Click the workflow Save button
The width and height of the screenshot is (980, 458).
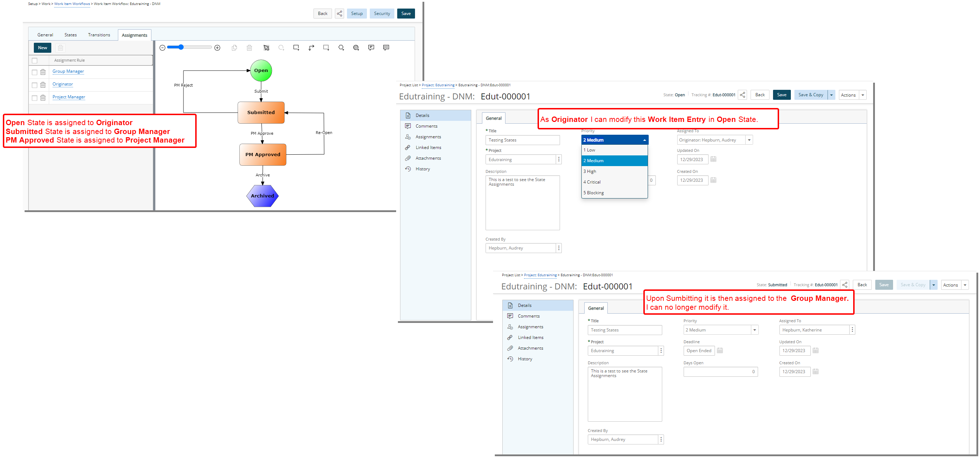point(406,14)
